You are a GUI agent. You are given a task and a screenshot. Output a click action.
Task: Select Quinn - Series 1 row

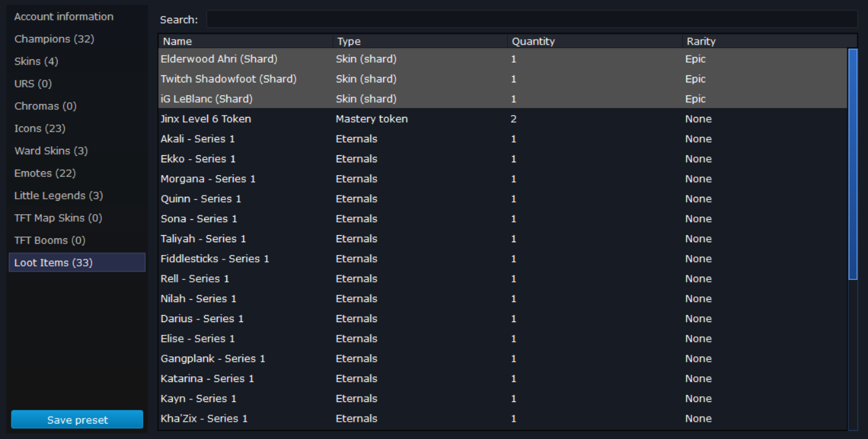click(x=503, y=199)
